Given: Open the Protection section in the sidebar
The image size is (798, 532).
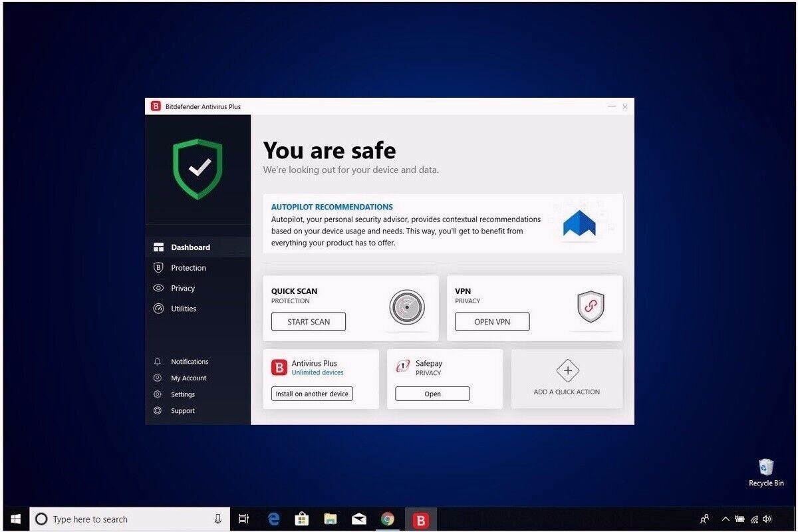Looking at the screenshot, I should pyautogui.click(x=188, y=267).
